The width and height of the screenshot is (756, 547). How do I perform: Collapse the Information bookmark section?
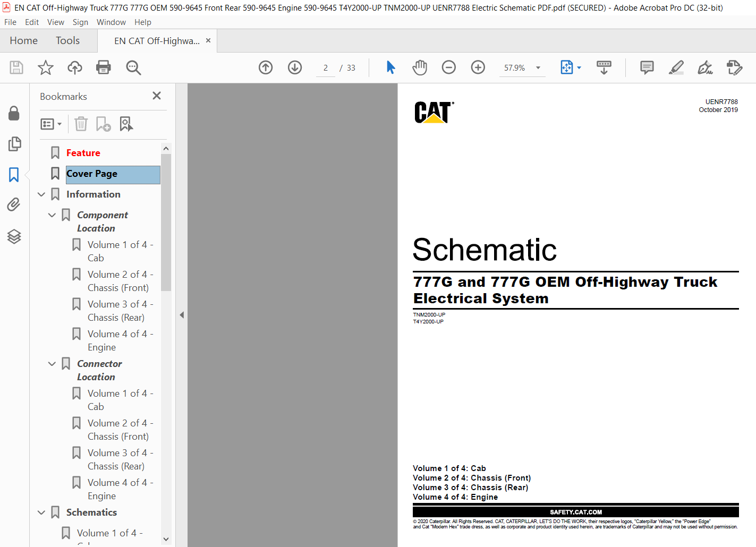coord(41,194)
